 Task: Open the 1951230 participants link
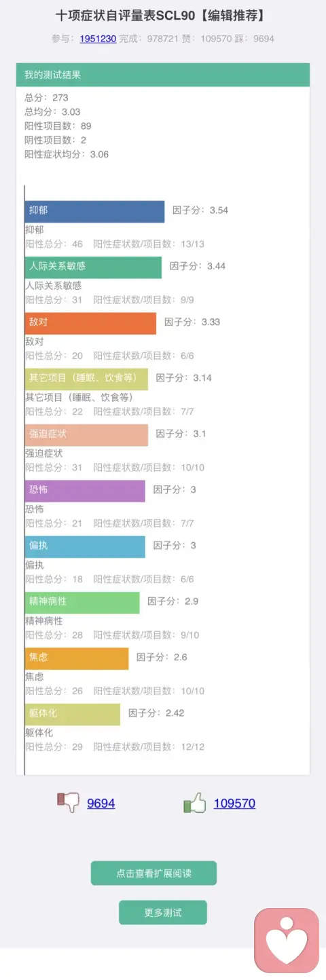pyautogui.click(x=98, y=39)
